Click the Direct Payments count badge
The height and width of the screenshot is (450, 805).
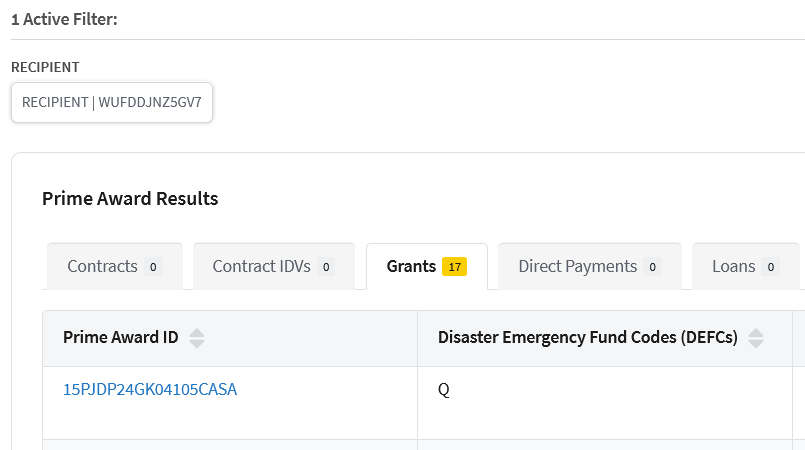(652, 267)
